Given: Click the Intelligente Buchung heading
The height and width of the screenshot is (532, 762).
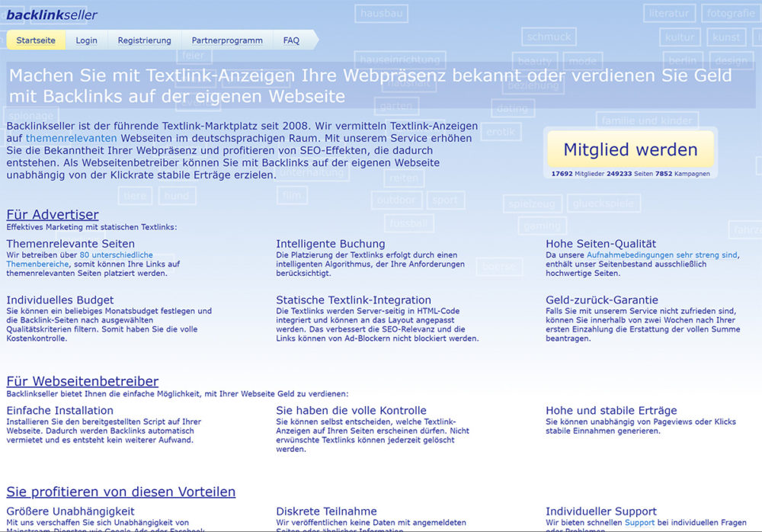Looking at the screenshot, I should [331, 244].
